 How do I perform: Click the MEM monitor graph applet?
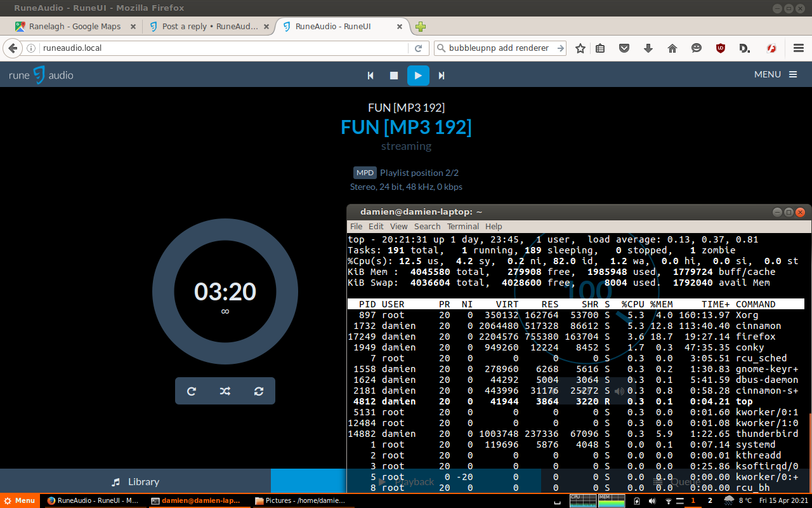click(612, 500)
